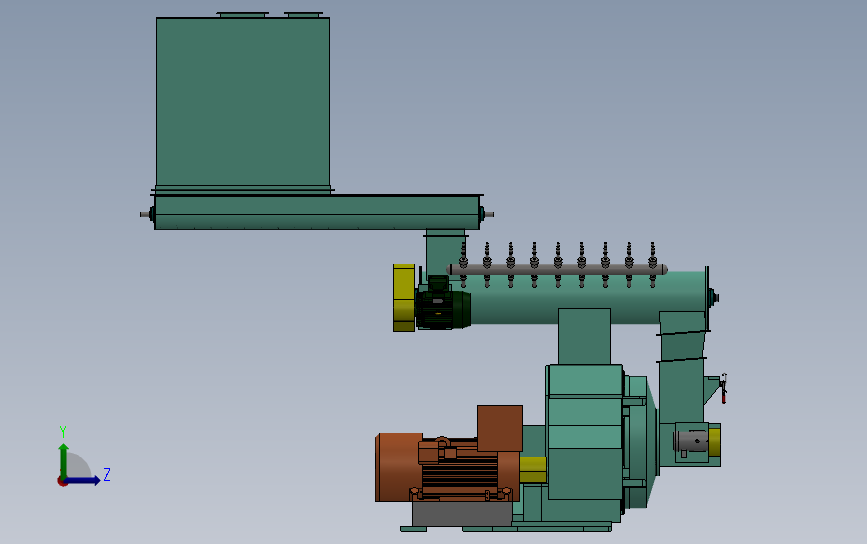867x544 pixels.
Task: Select the left inlet port on the hopper top
Action: pyautogui.click(x=243, y=14)
